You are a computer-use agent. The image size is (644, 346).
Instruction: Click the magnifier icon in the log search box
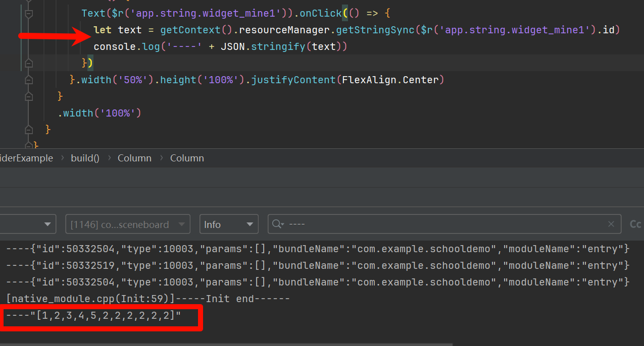(x=278, y=224)
